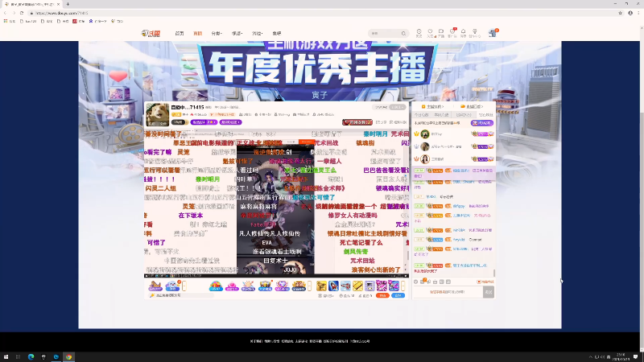Open the 创作中心 lightbulb icon
Screen dimensions: 644x362
pyautogui.click(x=474, y=33)
